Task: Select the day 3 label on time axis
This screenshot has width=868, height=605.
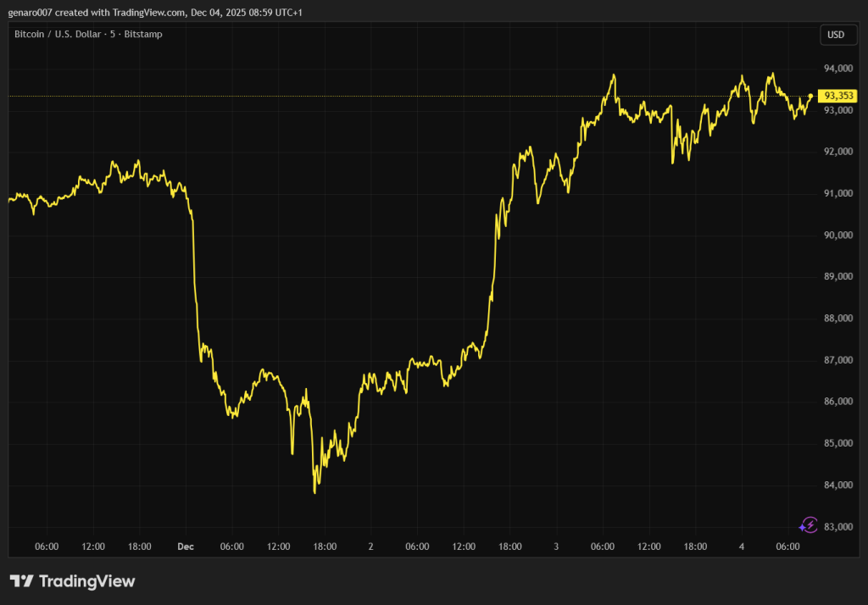Action: [x=556, y=547]
